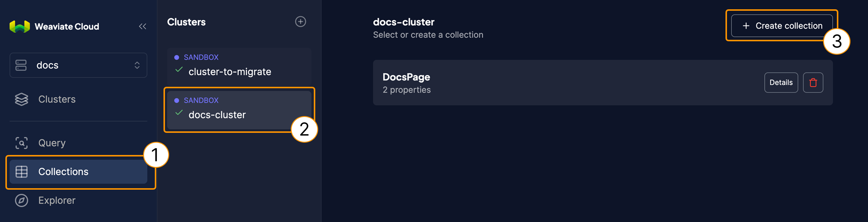This screenshot has height=222, width=868.
Task: Click the Query magnifier icon
Action: click(22, 143)
